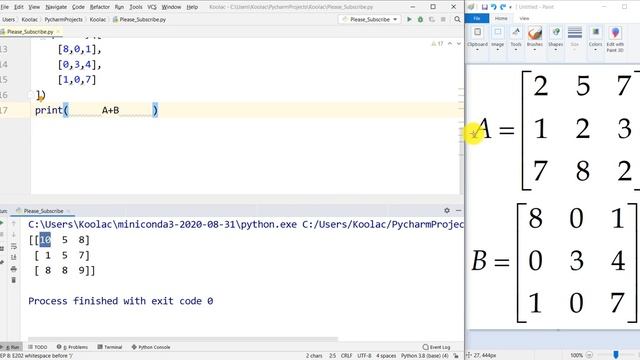Viewport: 640px width, 360px height.
Task: Print the console output with printer icon
Action: [13, 269]
